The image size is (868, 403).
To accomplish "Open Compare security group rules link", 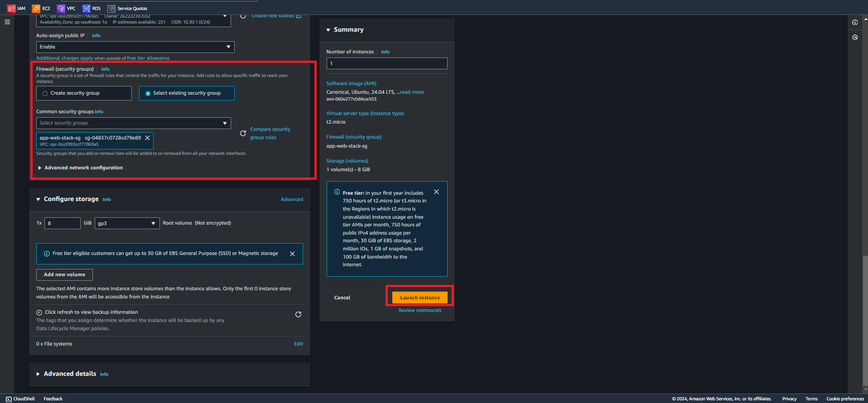I will click(270, 133).
